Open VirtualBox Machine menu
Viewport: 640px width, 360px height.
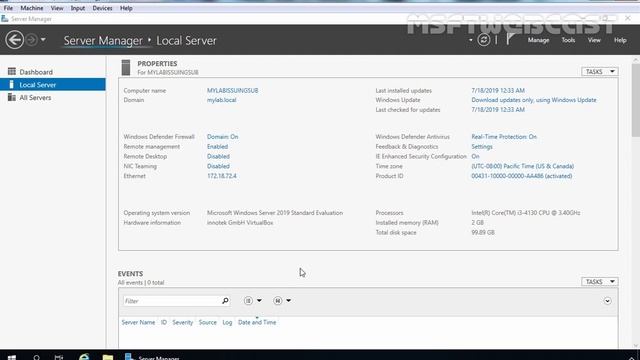32,8
